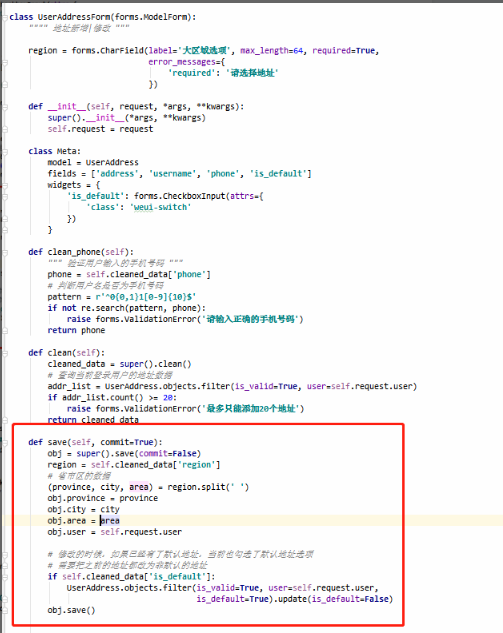Collapse the __init__ method fold marker
Image resolution: width=503 pixels, height=633 pixels.
(5, 107)
